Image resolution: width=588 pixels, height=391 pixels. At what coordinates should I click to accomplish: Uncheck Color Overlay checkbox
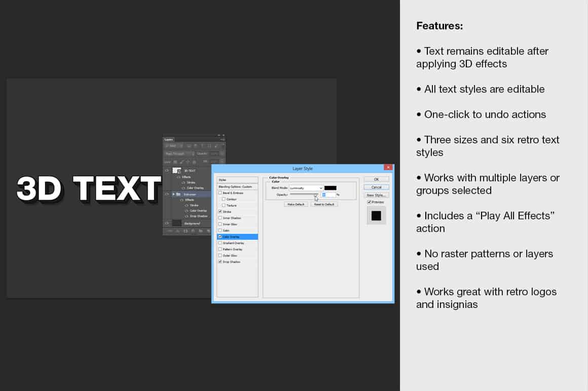click(220, 237)
